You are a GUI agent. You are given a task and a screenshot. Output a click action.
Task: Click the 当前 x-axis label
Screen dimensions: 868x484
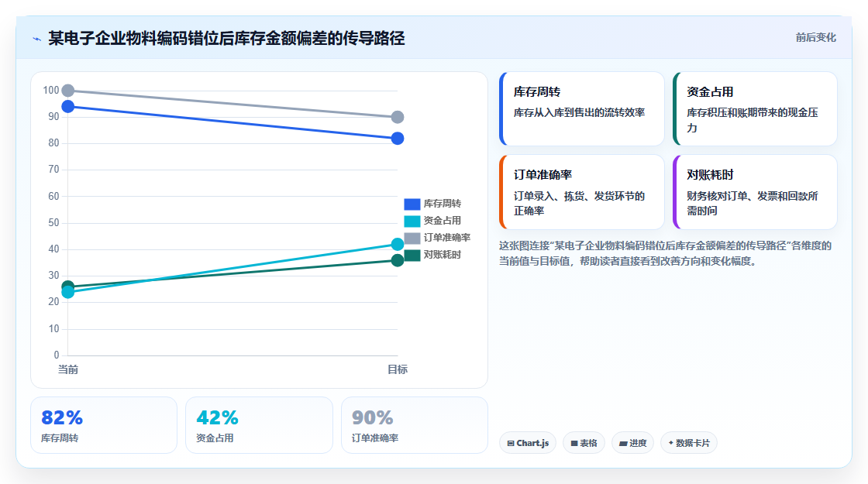68,369
